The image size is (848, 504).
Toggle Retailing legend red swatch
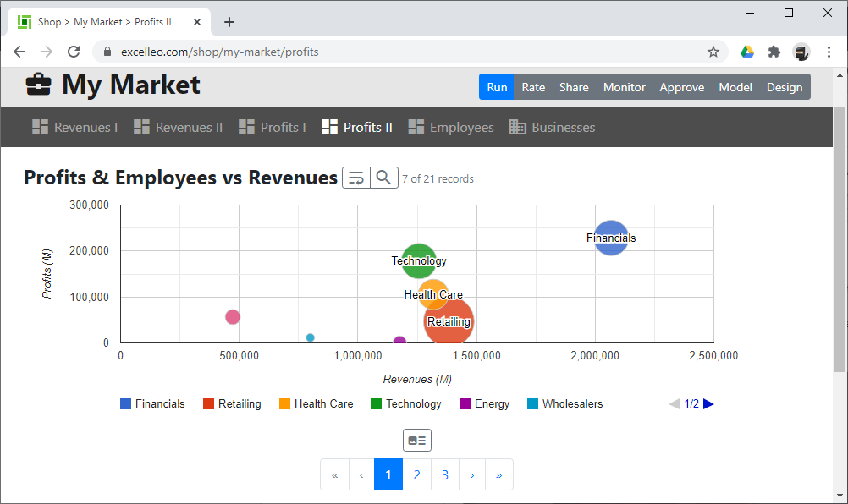[208, 404]
